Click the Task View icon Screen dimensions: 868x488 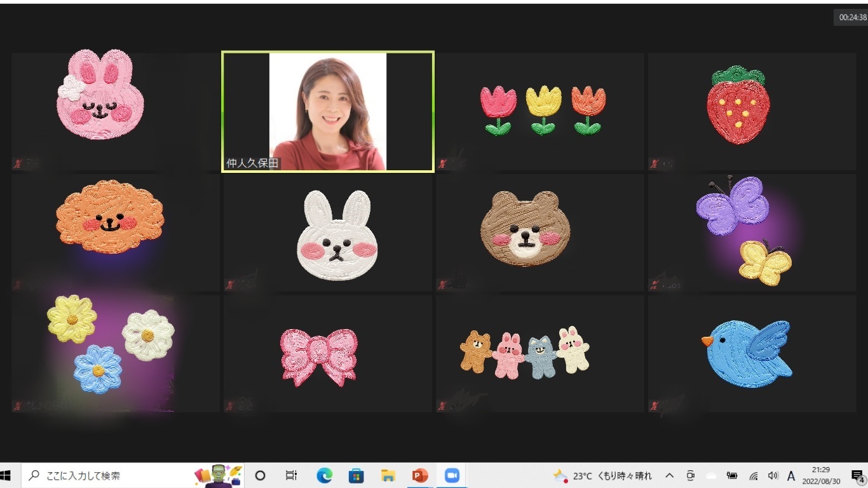point(291,475)
